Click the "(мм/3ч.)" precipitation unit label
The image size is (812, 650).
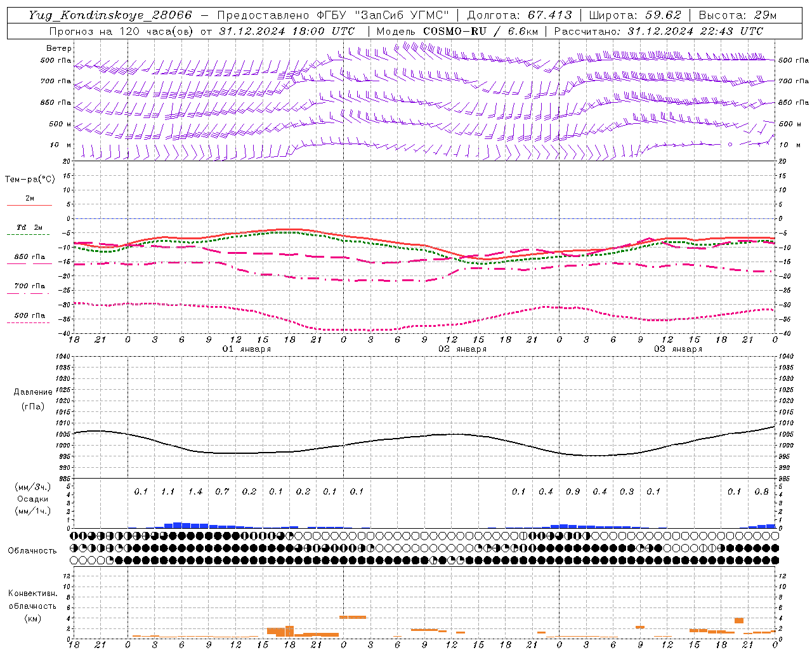pyautogui.click(x=33, y=487)
